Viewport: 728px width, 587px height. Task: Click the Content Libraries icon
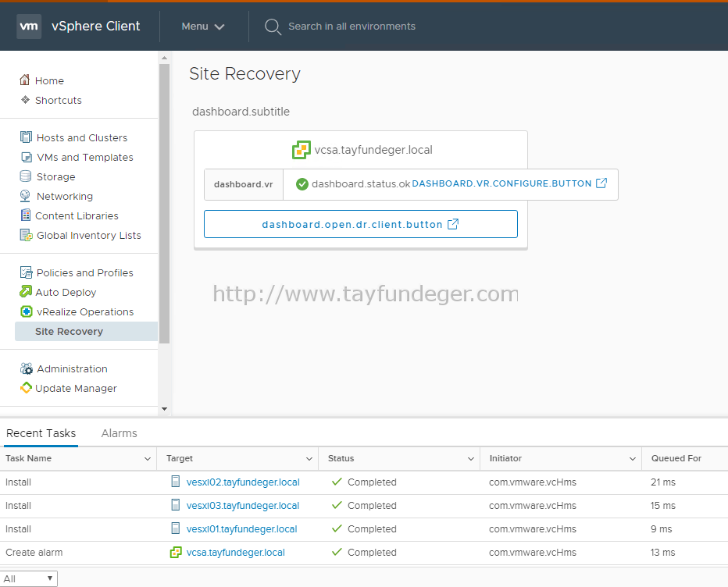(x=26, y=215)
